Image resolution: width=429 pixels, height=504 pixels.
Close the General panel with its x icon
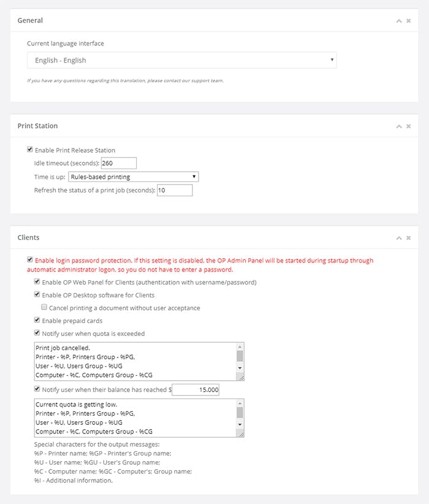[408, 20]
